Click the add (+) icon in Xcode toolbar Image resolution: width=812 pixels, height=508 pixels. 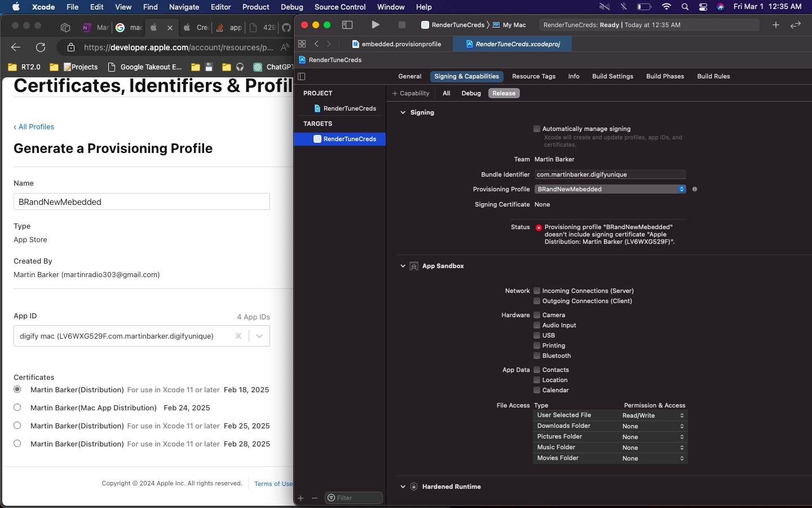(x=776, y=25)
